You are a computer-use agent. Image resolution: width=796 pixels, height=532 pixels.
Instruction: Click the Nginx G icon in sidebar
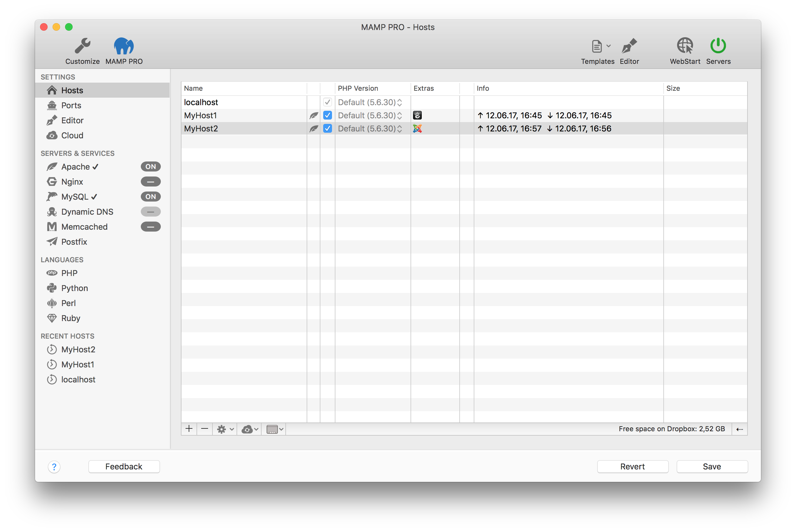pyautogui.click(x=52, y=182)
